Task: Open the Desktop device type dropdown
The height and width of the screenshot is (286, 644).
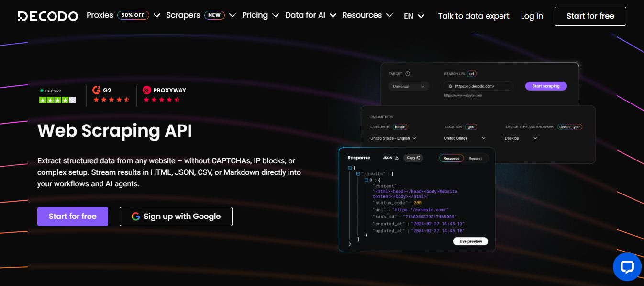Action: pyautogui.click(x=521, y=138)
